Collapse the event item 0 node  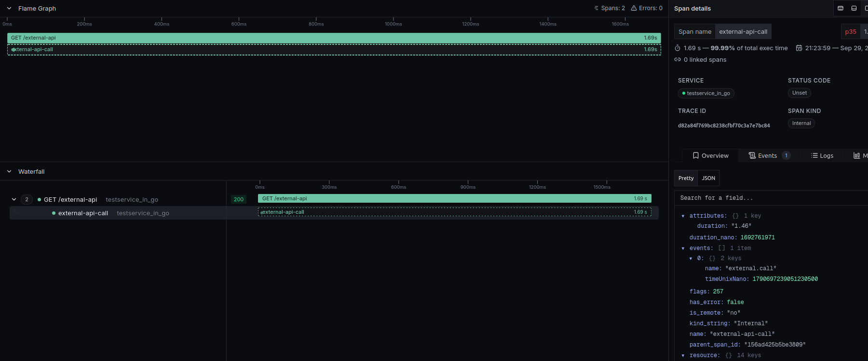coord(691,259)
